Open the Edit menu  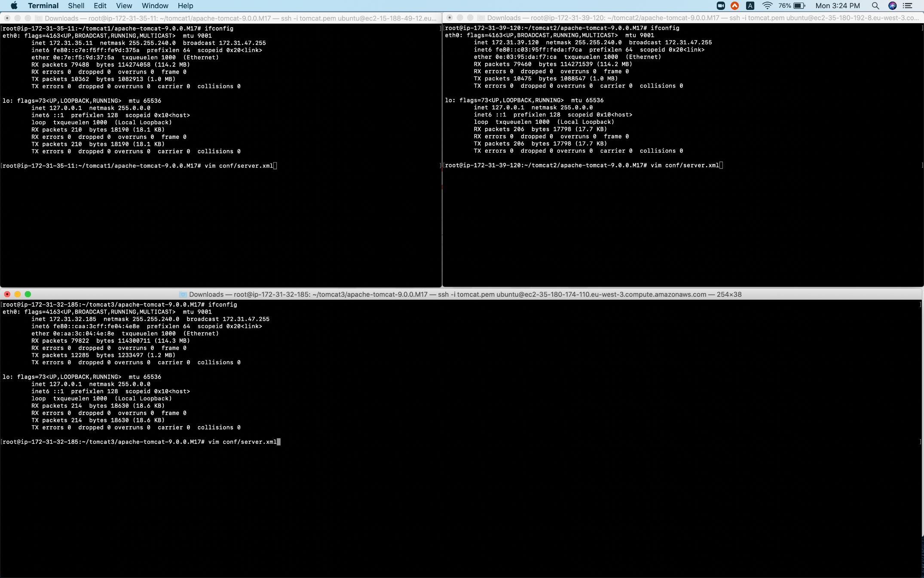point(100,6)
